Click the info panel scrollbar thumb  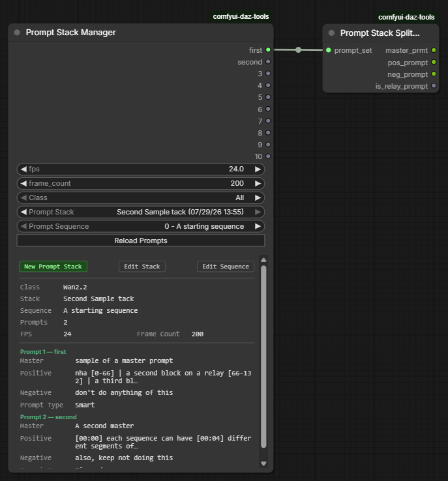263,357
